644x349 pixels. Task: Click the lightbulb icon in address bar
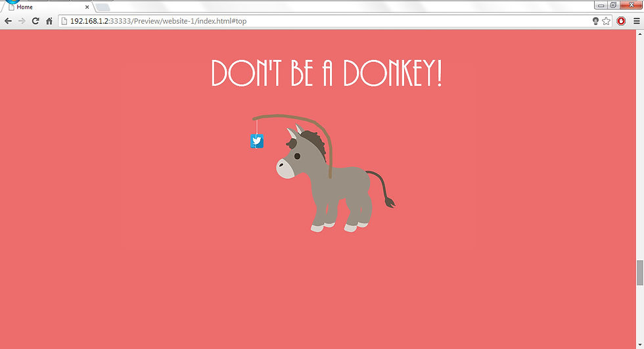[595, 21]
